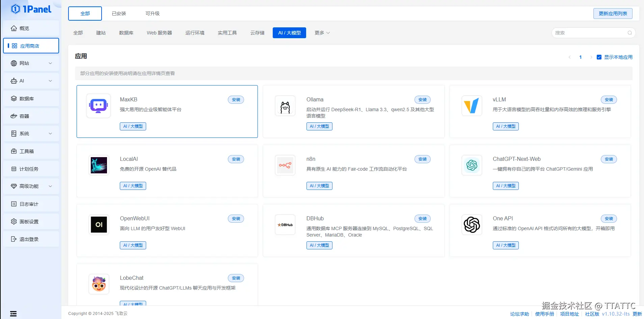This screenshot has height=319, width=644.
Task: Focus the 搜索 input field
Action: [593, 33]
